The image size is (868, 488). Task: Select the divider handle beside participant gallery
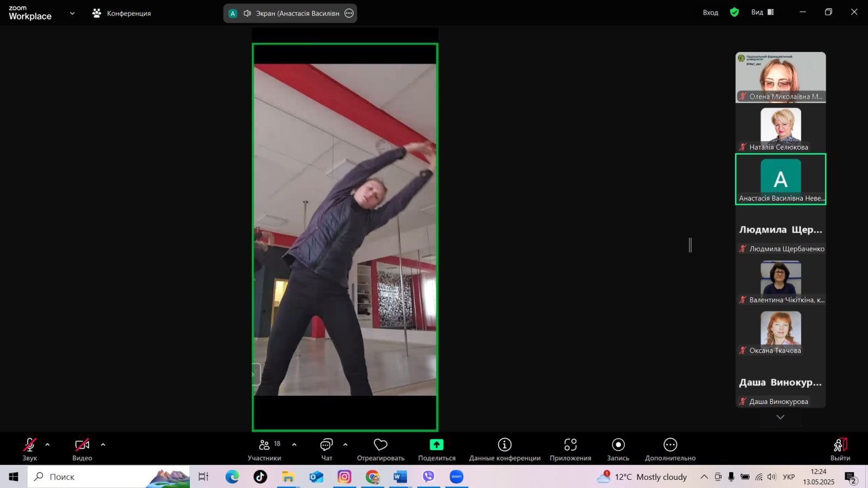(690, 245)
